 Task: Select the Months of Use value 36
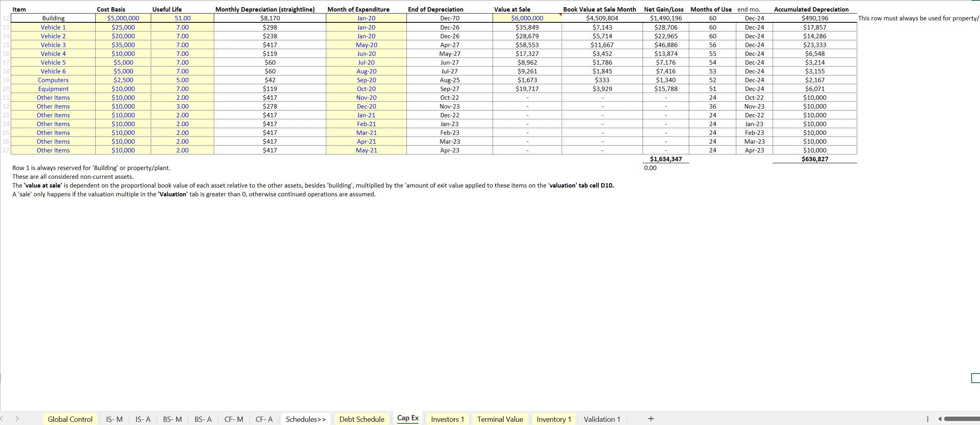712,107
